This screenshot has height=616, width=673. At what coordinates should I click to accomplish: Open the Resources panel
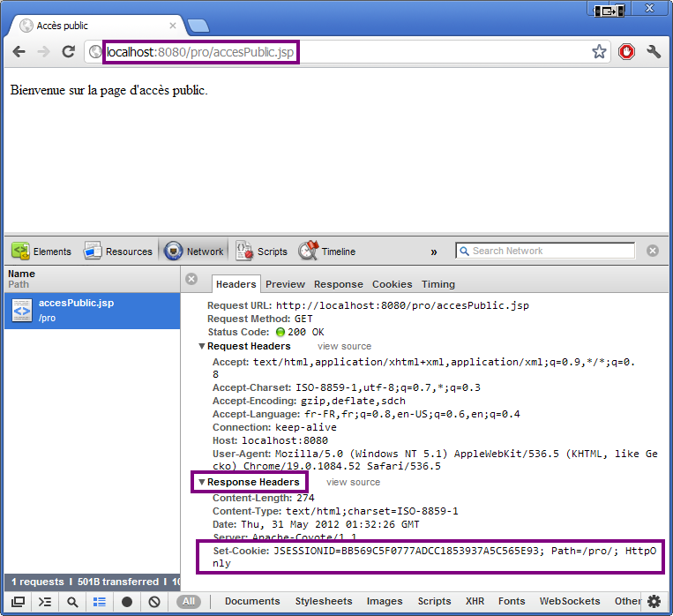click(x=118, y=252)
